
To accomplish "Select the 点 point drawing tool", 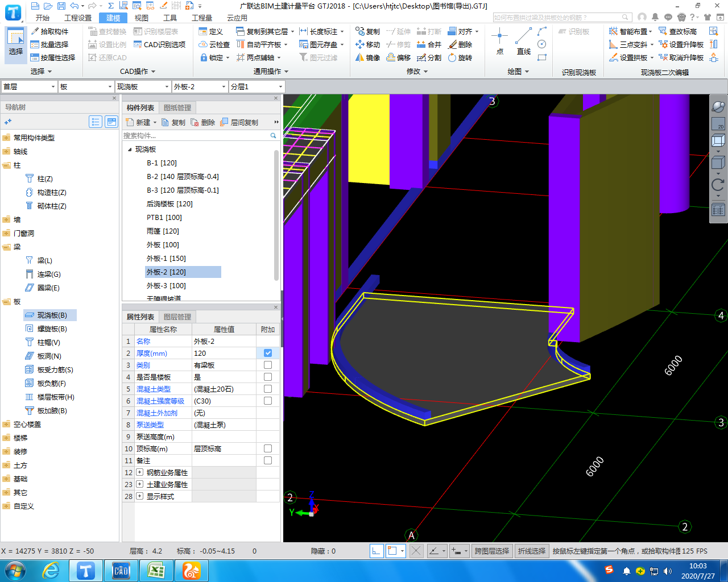I will (x=499, y=41).
